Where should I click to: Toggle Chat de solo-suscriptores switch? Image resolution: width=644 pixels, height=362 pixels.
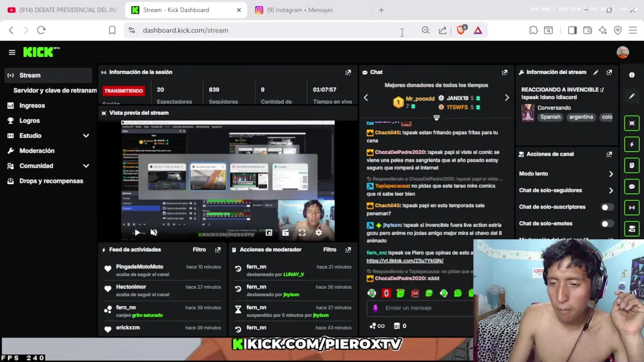(x=606, y=207)
